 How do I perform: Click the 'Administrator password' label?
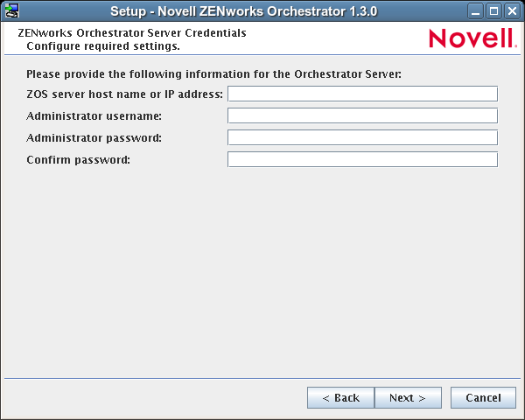coord(94,137)
